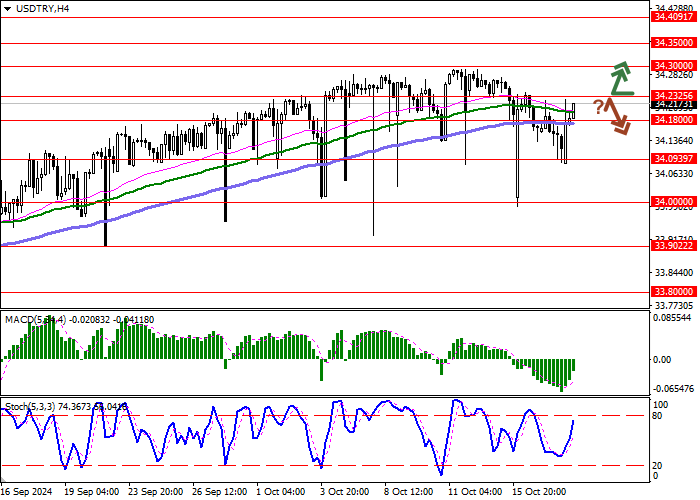Select the 34.35000 red level label
The width and height of the screenshot is (700, 500).
[x=673, y=43]
